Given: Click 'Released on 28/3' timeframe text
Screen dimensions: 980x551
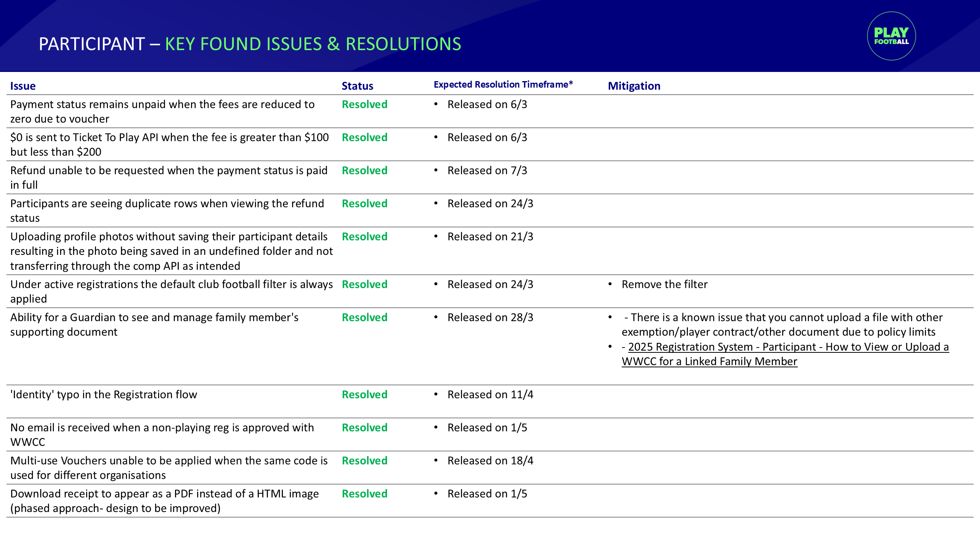Looking at the screenshot, I should pyautogui.click(x=490, y=317).
